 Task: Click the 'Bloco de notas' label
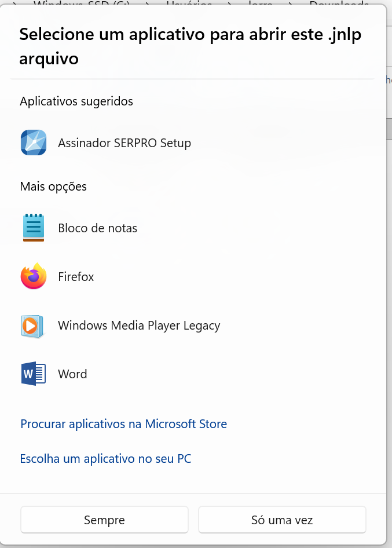[97, 228]
